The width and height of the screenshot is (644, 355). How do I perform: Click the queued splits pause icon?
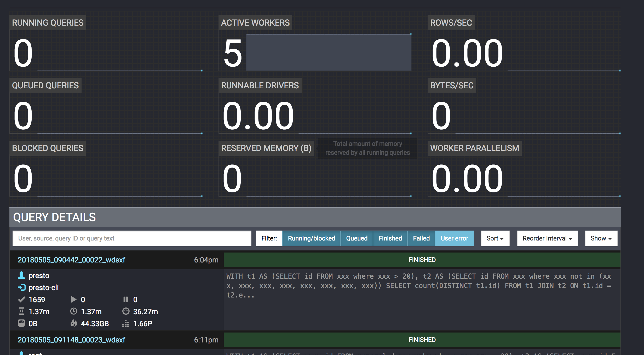(126, 299)
